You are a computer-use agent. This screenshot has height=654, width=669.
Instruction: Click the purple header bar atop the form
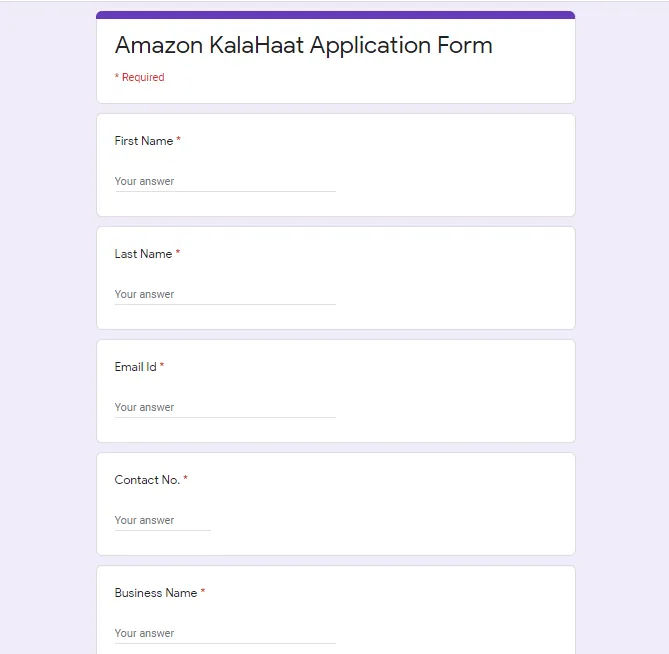336,15
